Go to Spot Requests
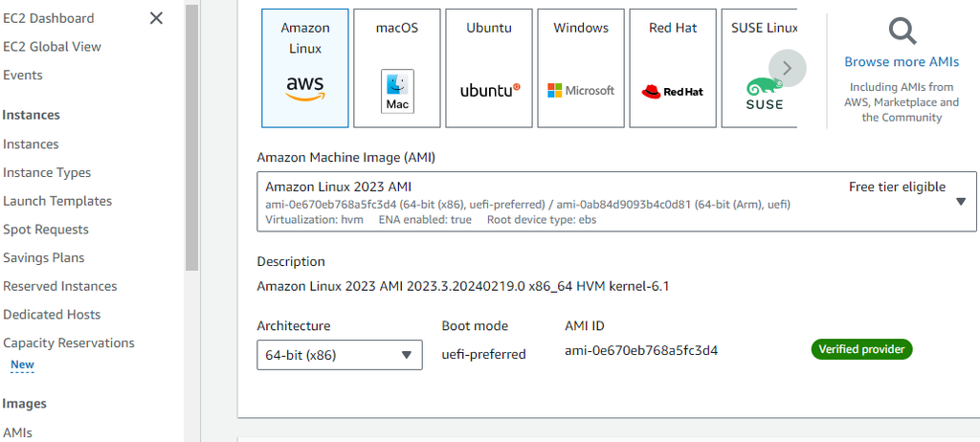The width and height of the screenshot is (980, 442). tap(46, 230)
